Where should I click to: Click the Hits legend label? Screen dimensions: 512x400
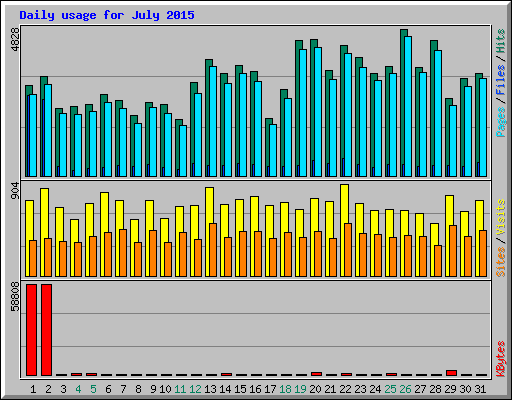[501, 41]
